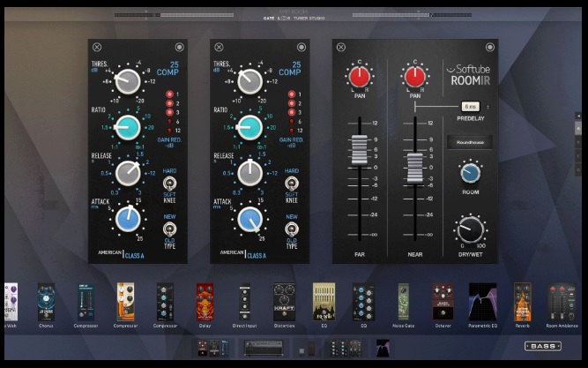The image size is (588, 368).
Task: Click the FAR channel pan knob
Action: coord(360,76)
